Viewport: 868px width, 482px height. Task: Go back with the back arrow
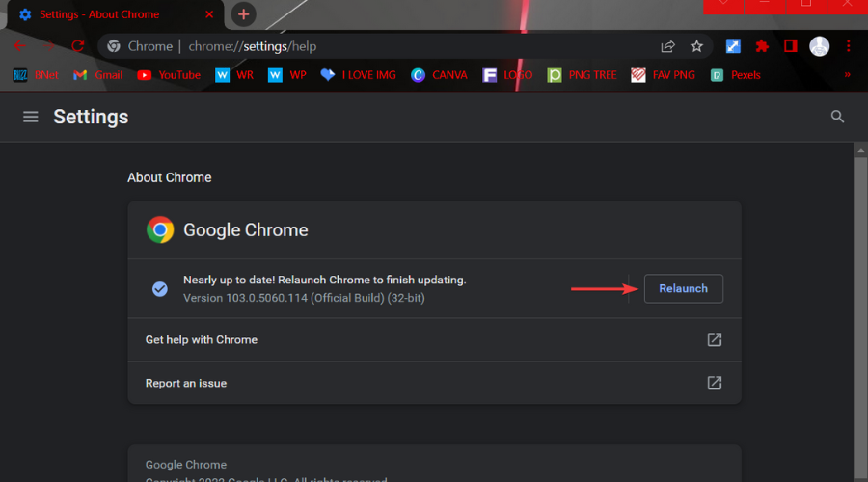[20, 46]
